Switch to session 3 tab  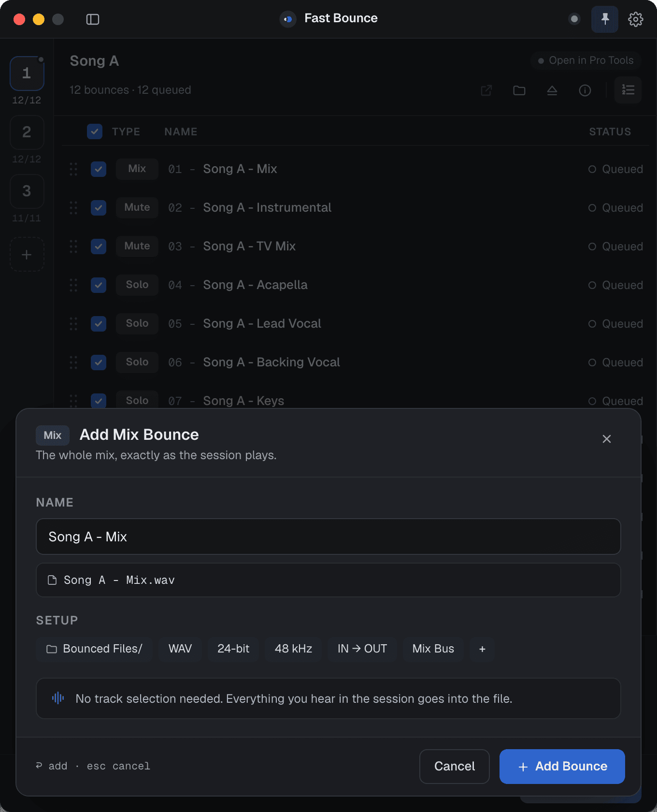point(27,191)
